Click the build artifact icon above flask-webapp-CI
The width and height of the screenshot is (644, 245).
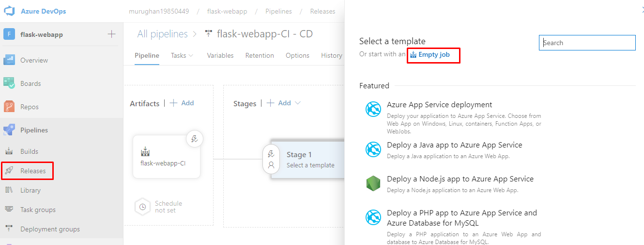pos(145,152)
